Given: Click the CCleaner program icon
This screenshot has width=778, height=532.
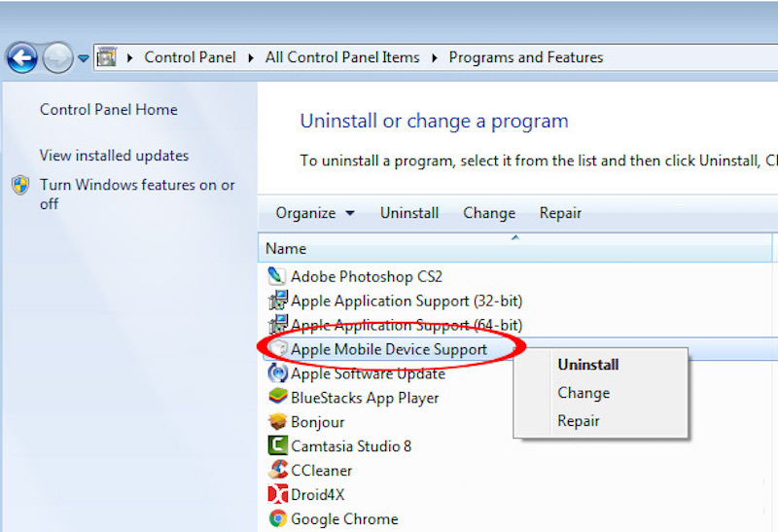Looking at the screenshot, I should point(277,471).
